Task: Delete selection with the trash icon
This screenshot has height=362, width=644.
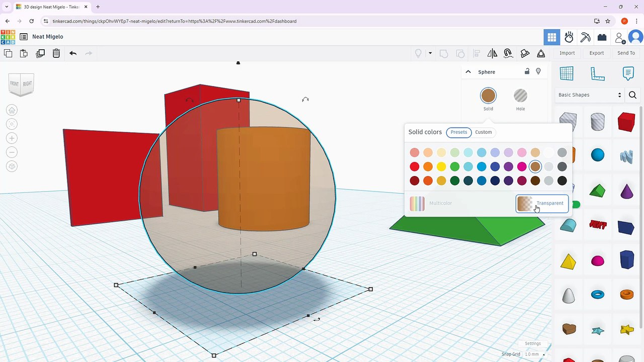Action: 56,53
